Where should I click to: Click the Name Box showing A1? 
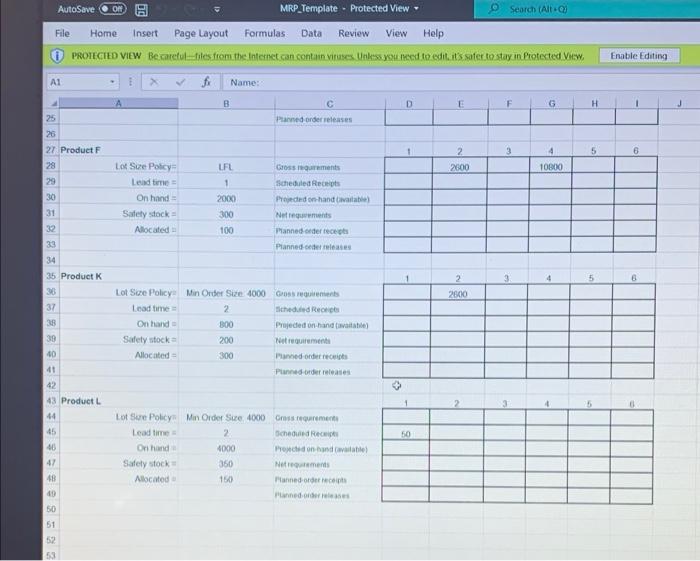[x=83, y=82]
